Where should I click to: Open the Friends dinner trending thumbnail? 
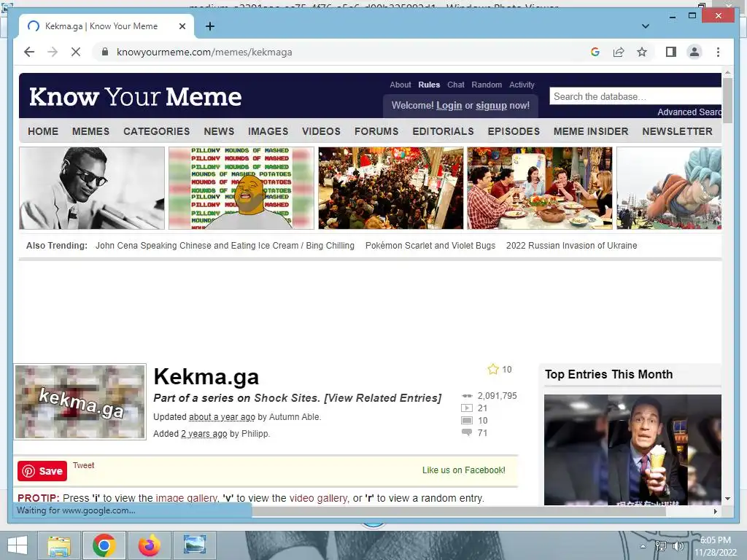(x=540, y=188)
